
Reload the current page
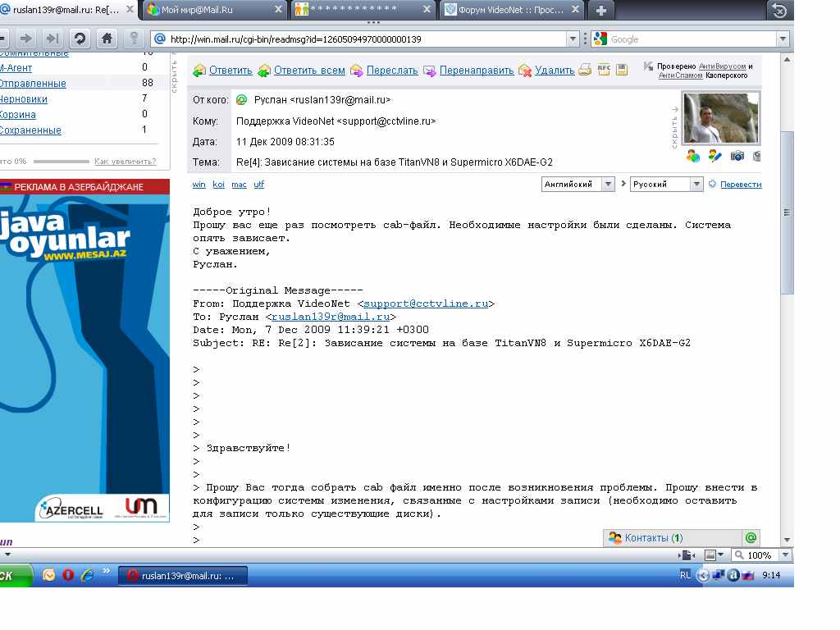[80, 39]
